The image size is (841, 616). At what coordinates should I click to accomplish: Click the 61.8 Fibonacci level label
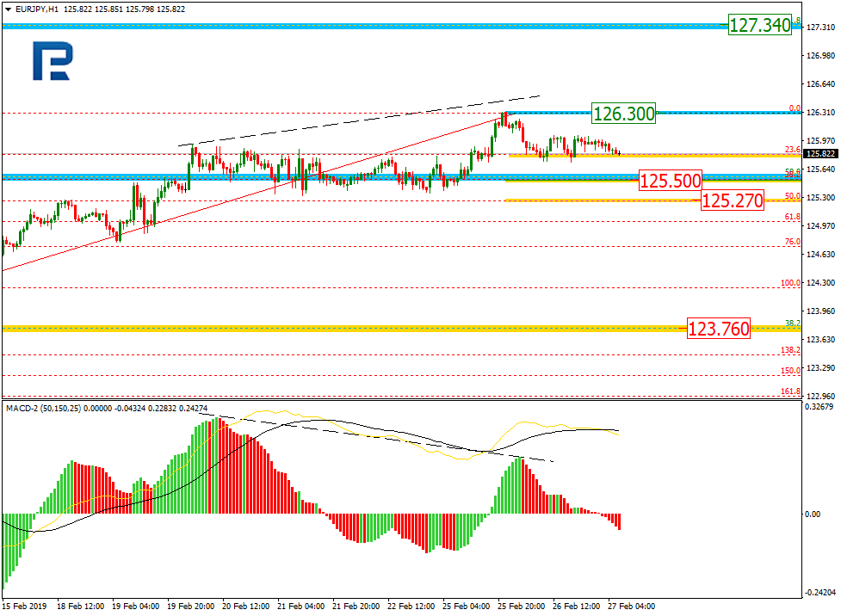793,217
